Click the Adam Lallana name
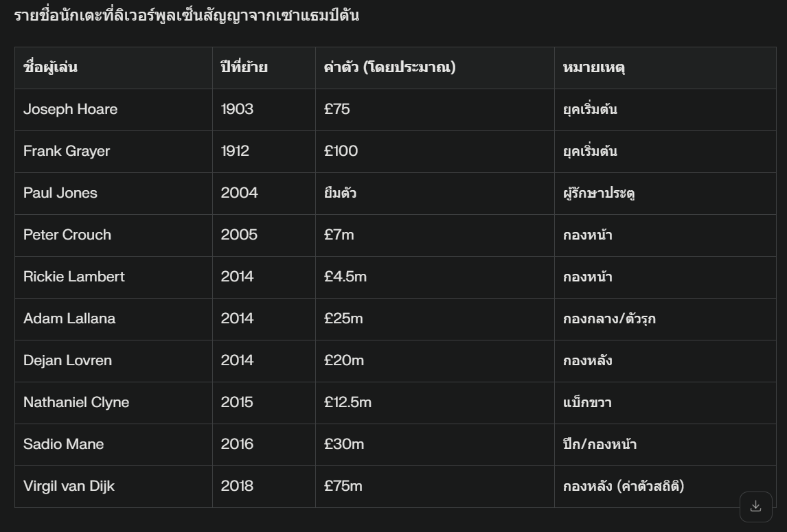This screenshot has width=787, height=532. [x=69, y=319]
